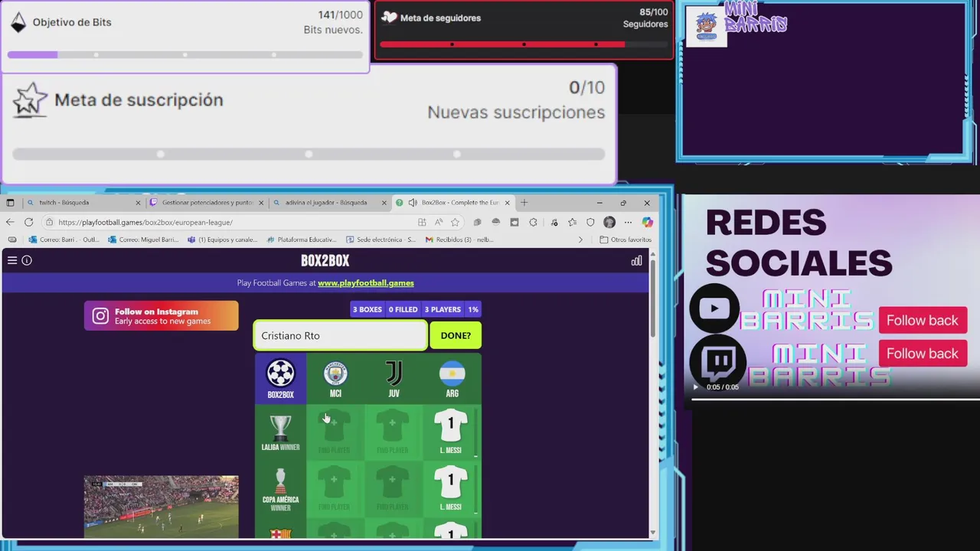Click the Meta de seguidores progress bar

click(524, 44)
